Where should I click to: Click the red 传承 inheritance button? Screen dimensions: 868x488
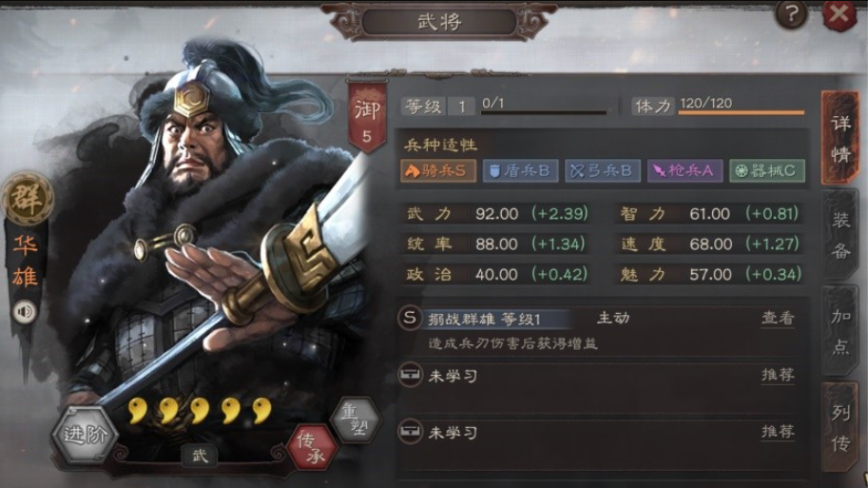click(312, 447)
